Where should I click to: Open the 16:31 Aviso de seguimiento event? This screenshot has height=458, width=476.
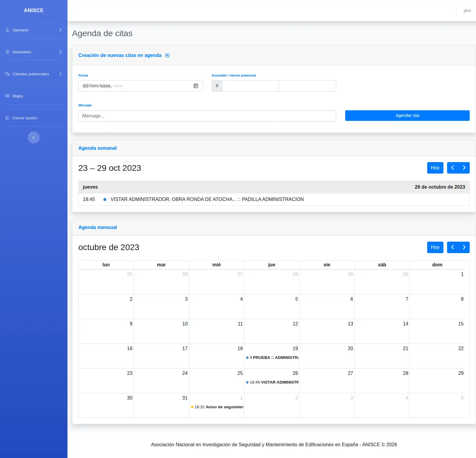pyautogui.click(x=217, y=407)
